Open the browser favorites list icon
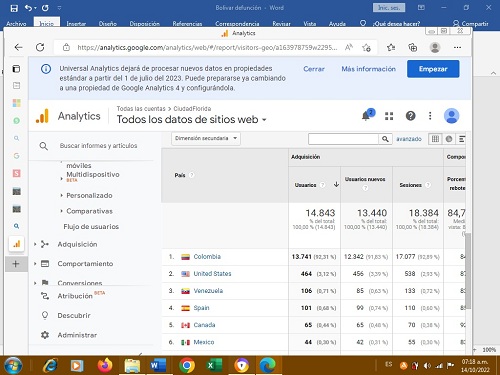This screenshot has width=500, height=375. [x=391, y=48]
